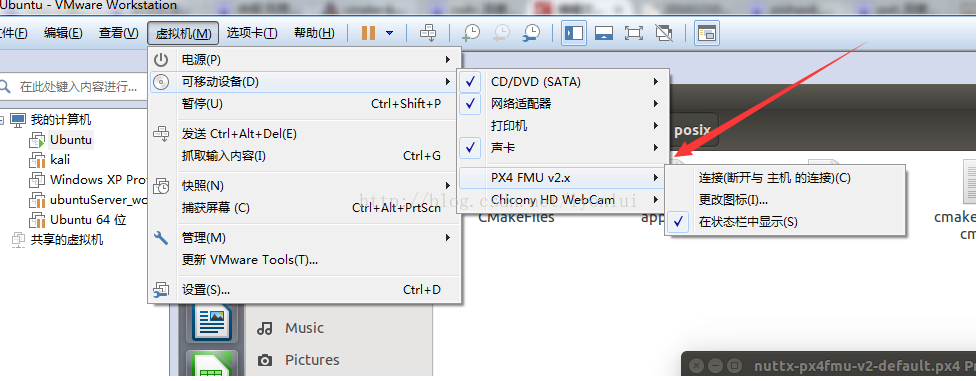Click the wrench icon beside 管理(M)
978x381 pixels.
coord(161,238)
